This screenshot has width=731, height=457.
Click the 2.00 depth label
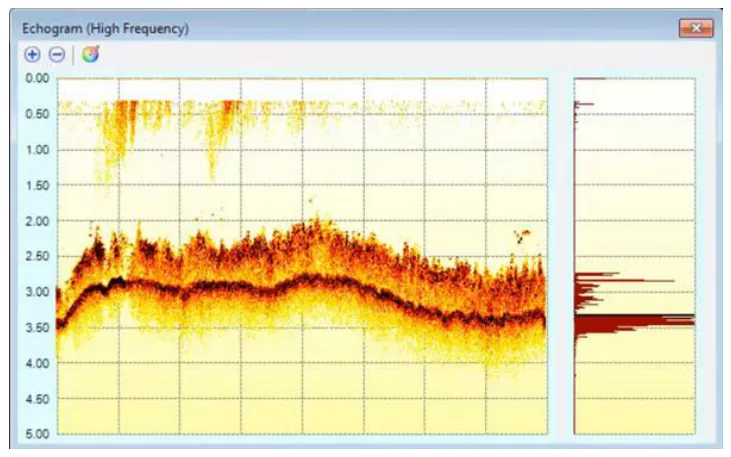pyautogui.click(x=37, y=221)
